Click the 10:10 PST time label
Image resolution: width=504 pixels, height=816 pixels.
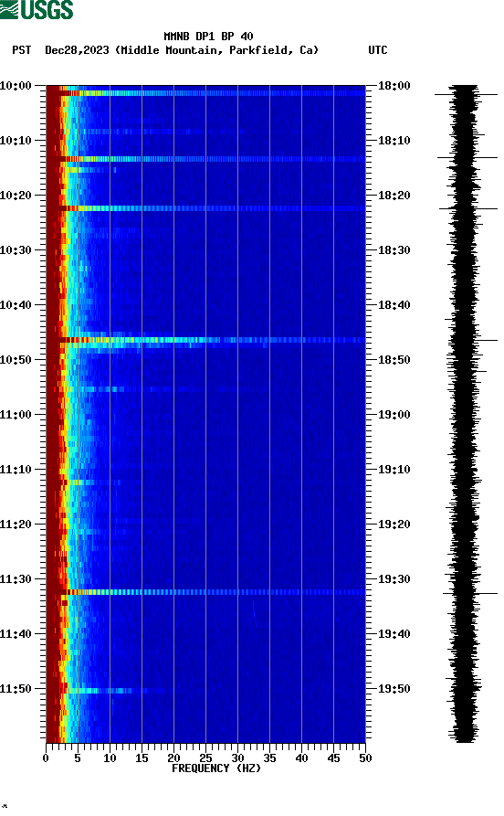point(16,141)
